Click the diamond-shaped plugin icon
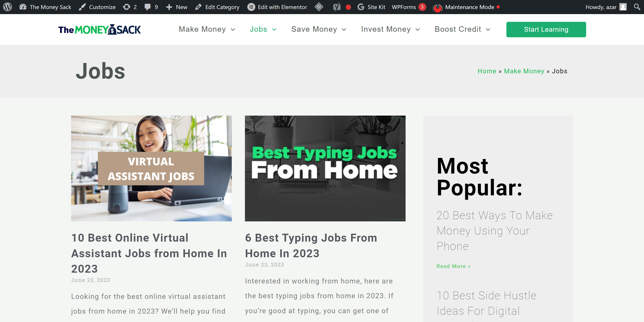The height and width of the screenshot is (322, 644). coord(319,7)
